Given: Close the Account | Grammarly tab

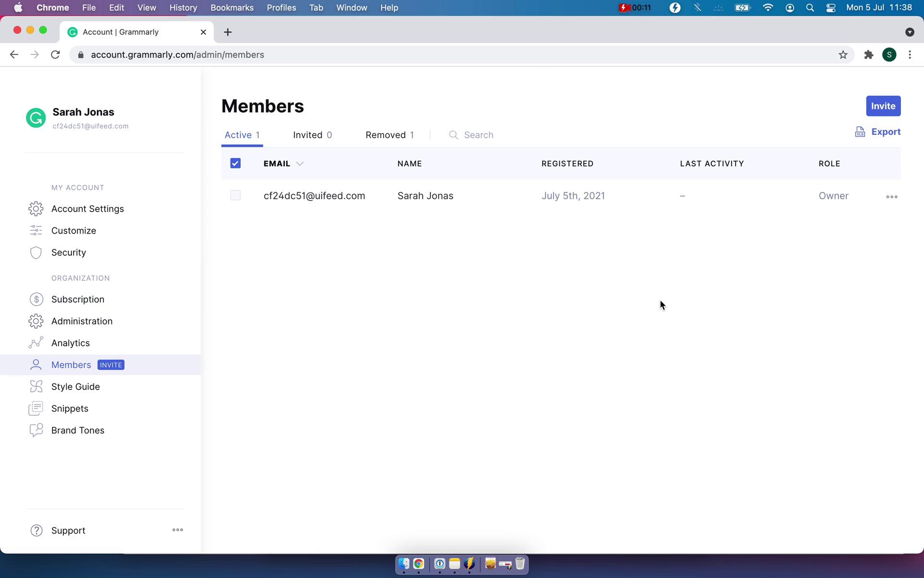Looking at the screenshot, I should pyautogui.click(x=203, y=32).
